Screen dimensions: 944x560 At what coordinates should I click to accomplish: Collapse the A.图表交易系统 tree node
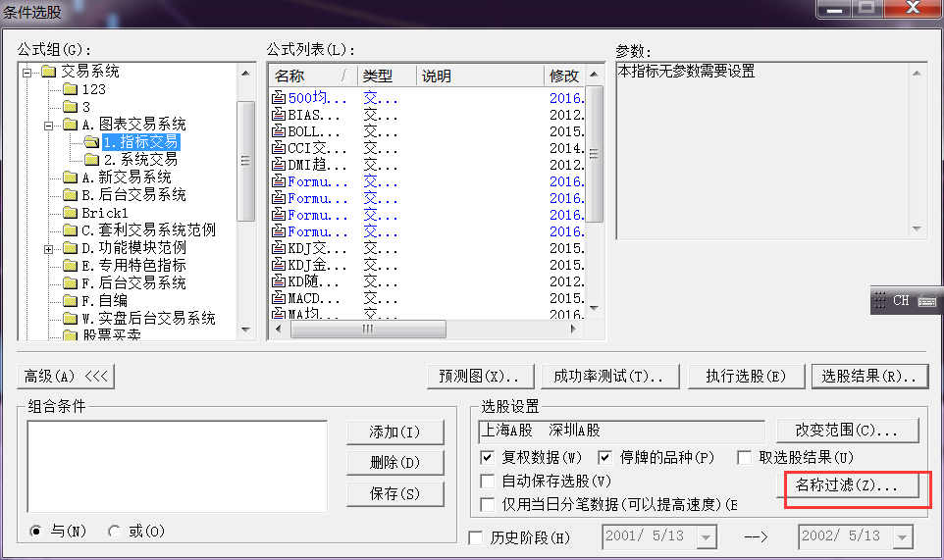point(49,125)
